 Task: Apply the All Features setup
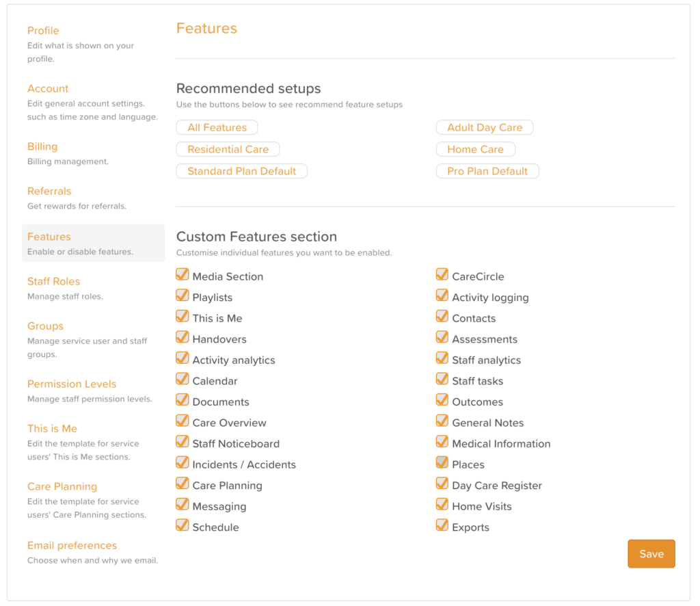click(x=217, y=127)
